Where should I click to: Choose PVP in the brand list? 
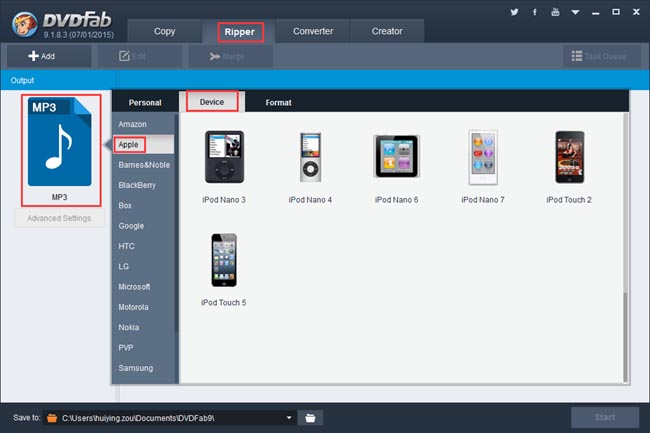click(x=143, y=347)
